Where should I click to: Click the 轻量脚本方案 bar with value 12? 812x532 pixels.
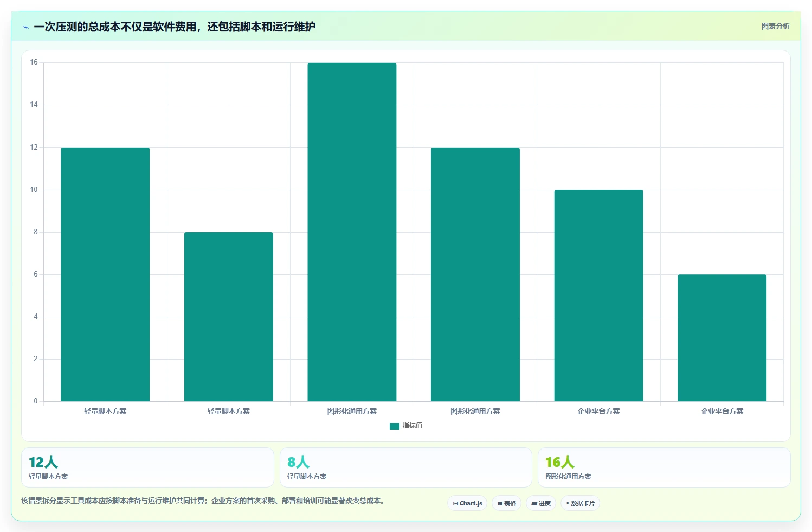(x=105, y=274)
